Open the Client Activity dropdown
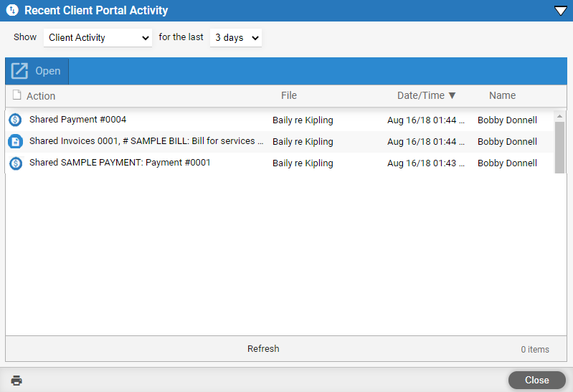 tap(98, 38)
